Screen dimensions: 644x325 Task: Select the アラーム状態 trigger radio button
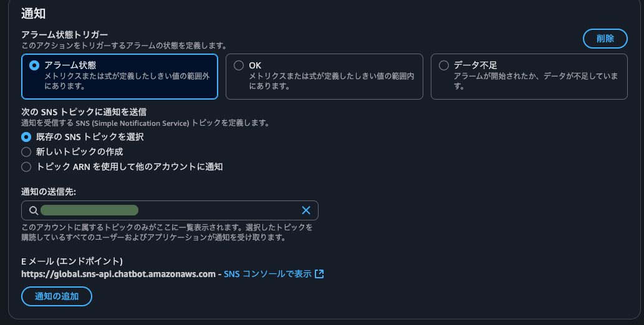coord(34,65)
